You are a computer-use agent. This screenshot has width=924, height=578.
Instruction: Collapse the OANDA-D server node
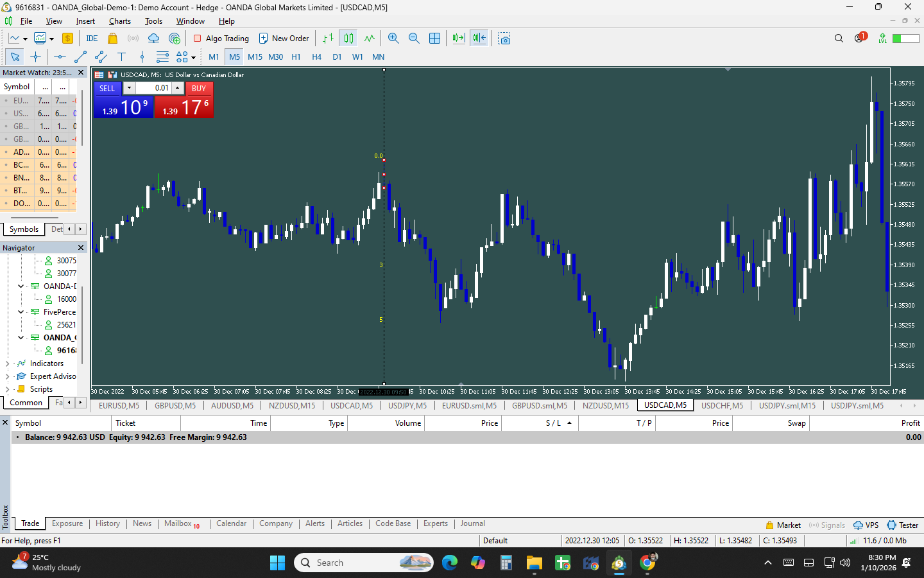(21, 286)
